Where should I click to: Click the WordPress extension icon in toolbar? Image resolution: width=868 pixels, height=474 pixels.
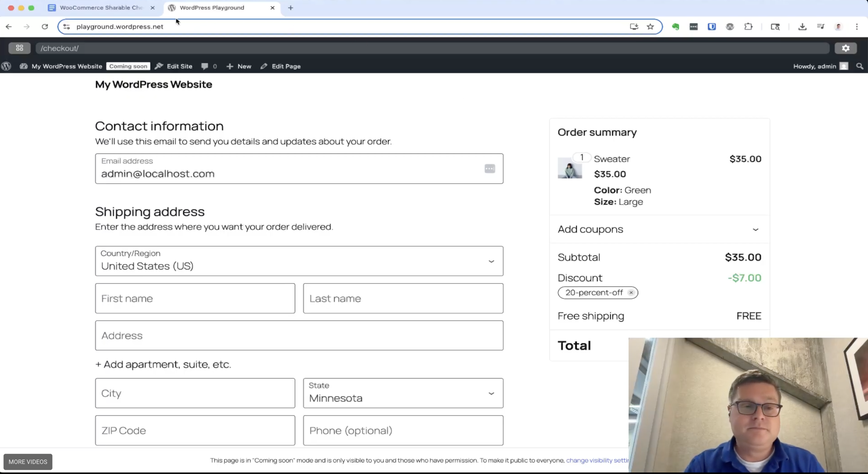click(x=730, y=26)
